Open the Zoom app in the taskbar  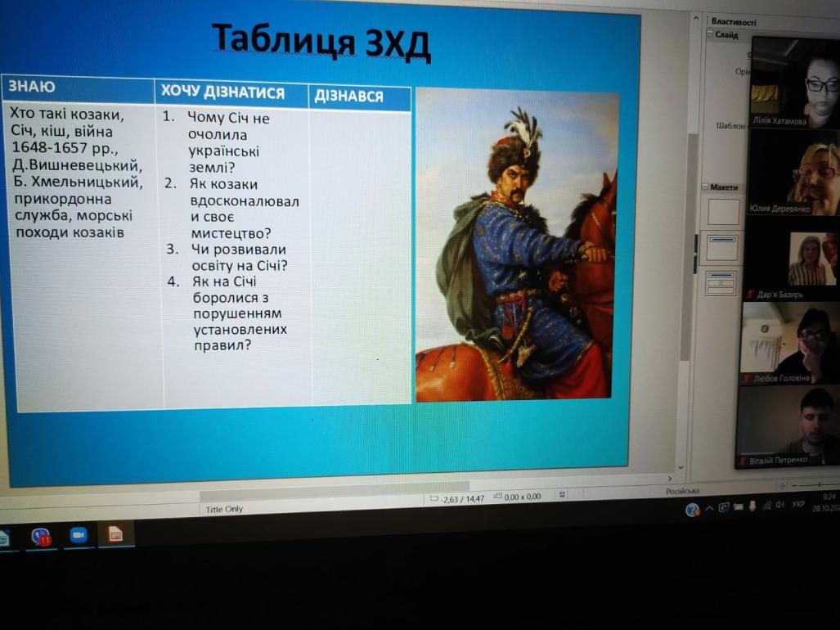[x=79, y=536]
